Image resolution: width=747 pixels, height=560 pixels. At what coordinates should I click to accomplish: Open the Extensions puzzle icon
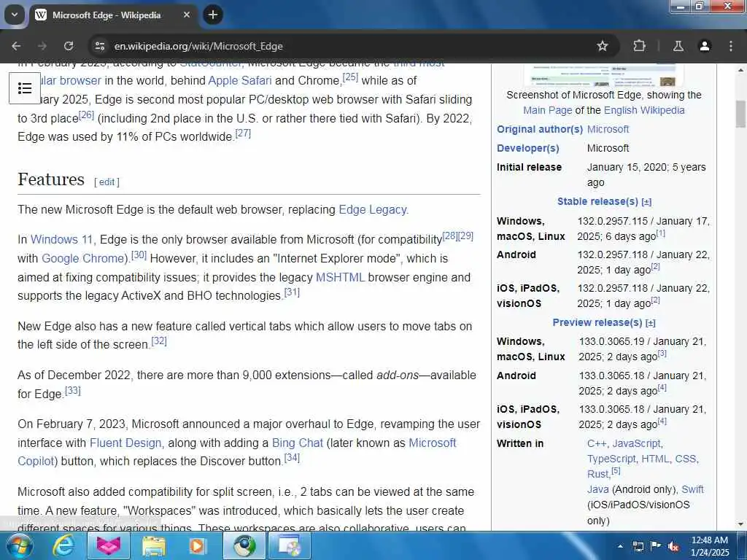[639, 46]
